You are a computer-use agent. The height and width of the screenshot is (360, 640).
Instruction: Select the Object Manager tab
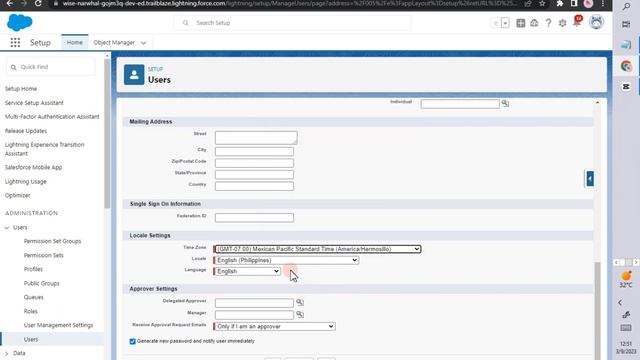(x=114, y=42)
